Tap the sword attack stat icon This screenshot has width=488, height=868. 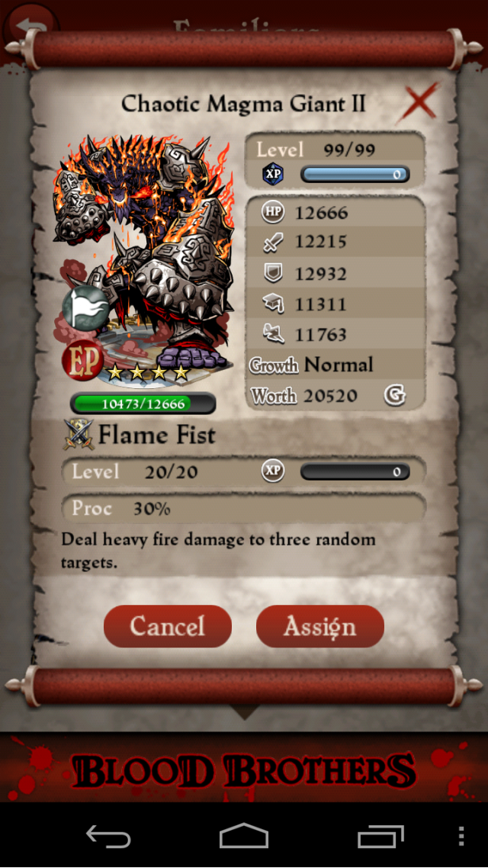pos(273,242)
